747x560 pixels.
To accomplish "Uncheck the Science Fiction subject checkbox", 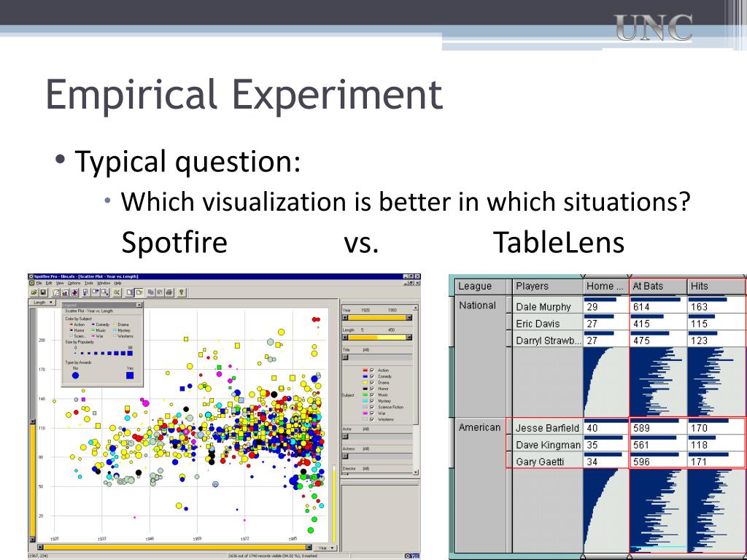I will pos(372,407).
